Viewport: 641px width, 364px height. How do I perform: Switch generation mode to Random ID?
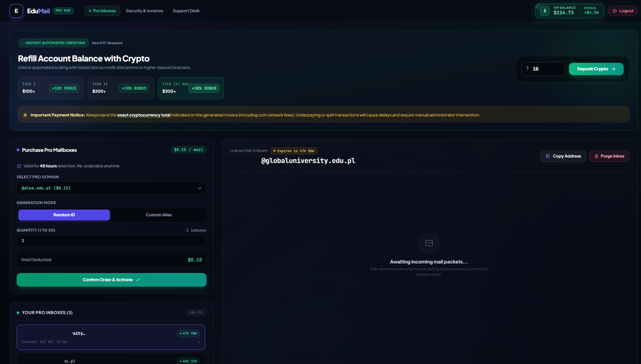pos(64,215)
